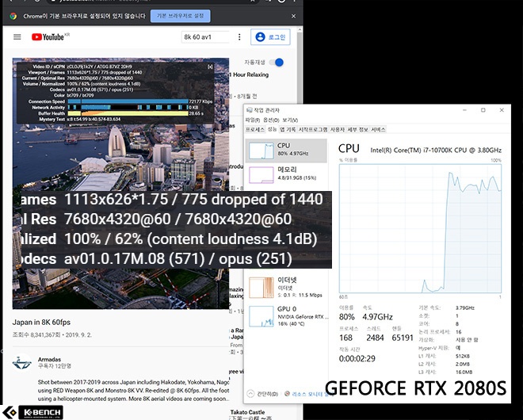Click the CPU usage graph in Task Manager
This screenshot has height=420, width=523.
(420, 229)
